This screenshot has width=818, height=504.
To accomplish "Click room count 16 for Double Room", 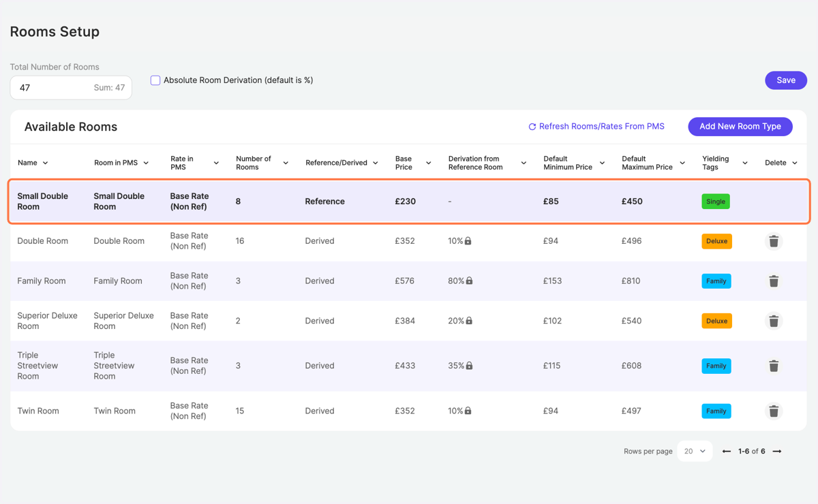I will [240, 241].
